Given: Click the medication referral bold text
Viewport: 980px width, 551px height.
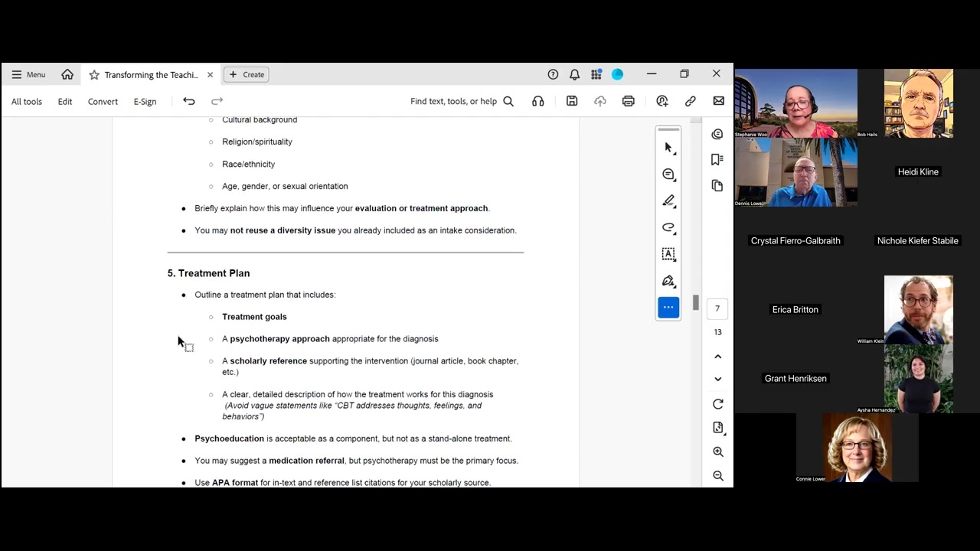Looking at the screenshot, I should pyautogui.click(x=306, y=461).
